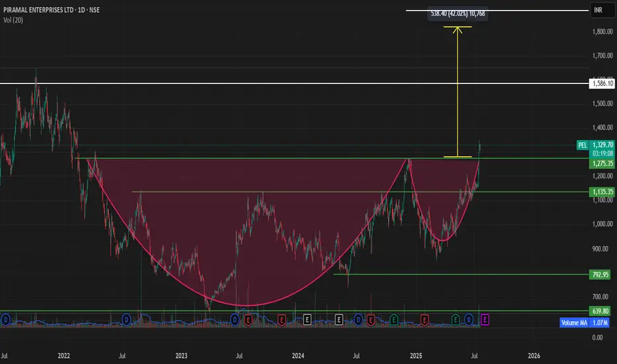Click the 538.40 (42.02%) measurement tooltip
The height and width of the screenshot is (364, 617).
457,13
